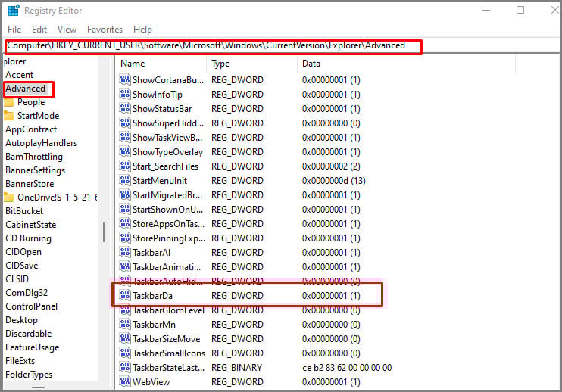
Task: Click the StorePinningExp... DWORD value icon
Action: tap(125, 238)
